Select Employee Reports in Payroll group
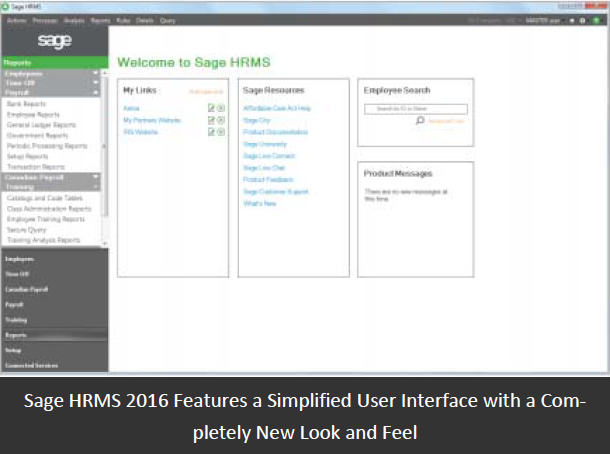610x454 pixels. click(x=33, y=114)
